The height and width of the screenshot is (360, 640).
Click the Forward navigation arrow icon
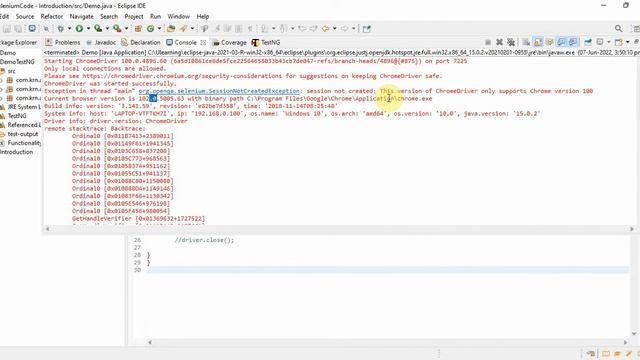click(344, 29)
